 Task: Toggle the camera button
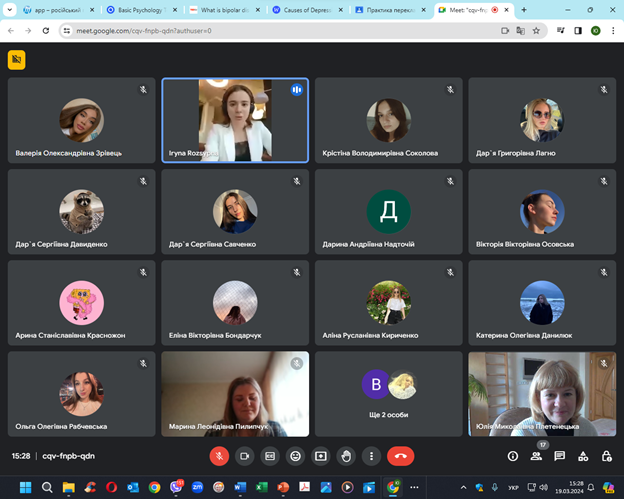pos(244,455)
